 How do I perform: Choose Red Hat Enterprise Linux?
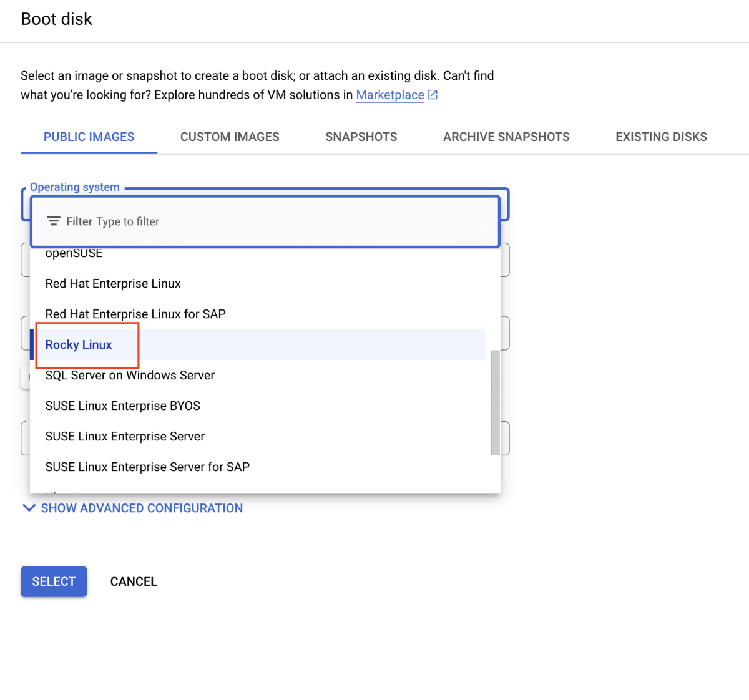point(257,284)
